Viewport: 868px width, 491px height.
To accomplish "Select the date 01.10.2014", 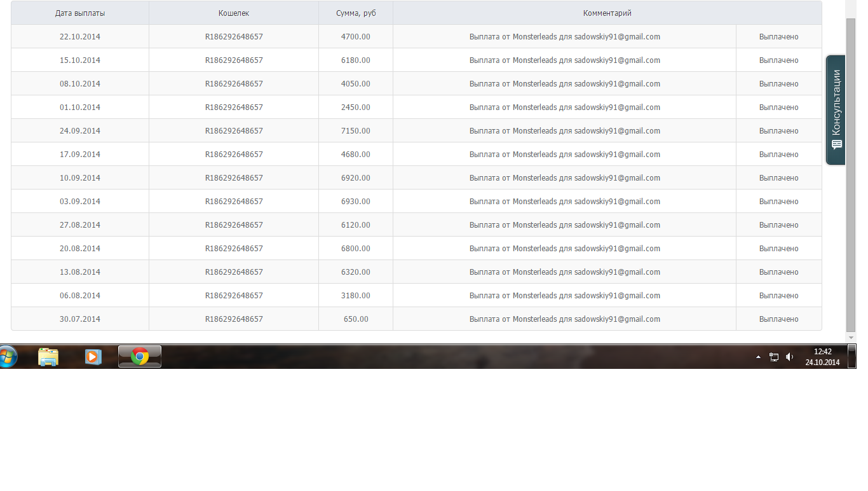I will coord(80,107).
